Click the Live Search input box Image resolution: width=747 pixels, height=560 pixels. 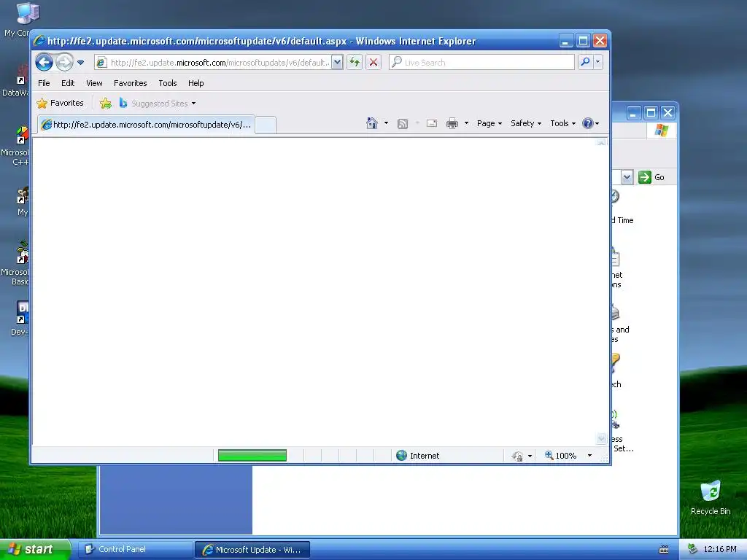[x=481, y=63]
